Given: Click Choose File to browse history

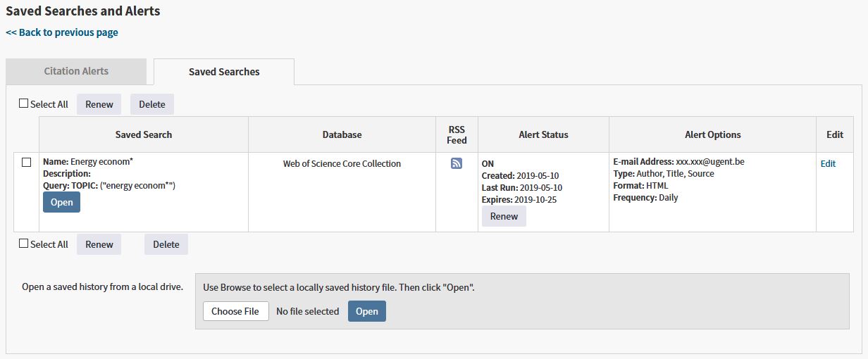Looking at the screenshot, I should pyautogui.click(x=235, y=311).
